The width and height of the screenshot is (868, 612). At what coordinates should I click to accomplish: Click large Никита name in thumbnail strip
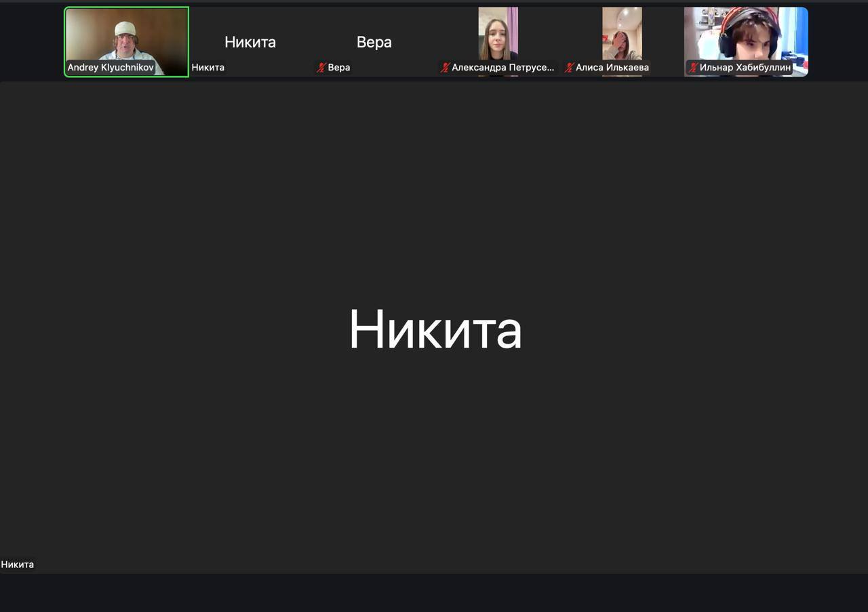point(250,42)
